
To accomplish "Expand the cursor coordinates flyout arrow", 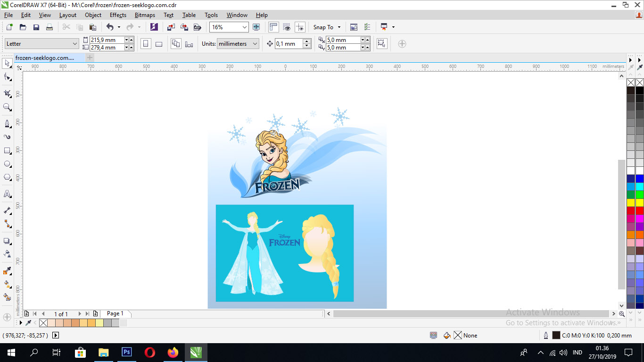I will pyautogui.click(x=56, y=336).
